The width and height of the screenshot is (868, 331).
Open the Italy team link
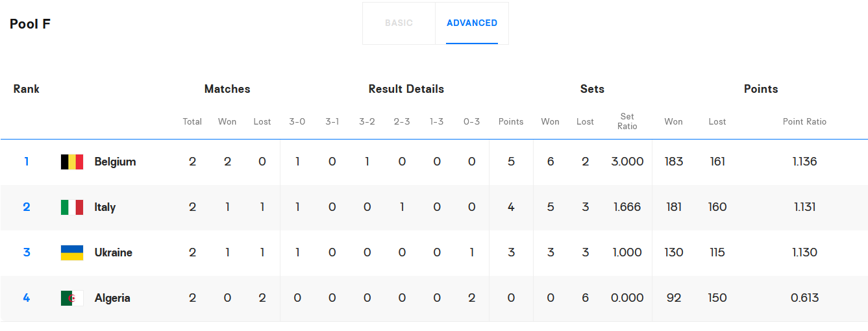105,207
